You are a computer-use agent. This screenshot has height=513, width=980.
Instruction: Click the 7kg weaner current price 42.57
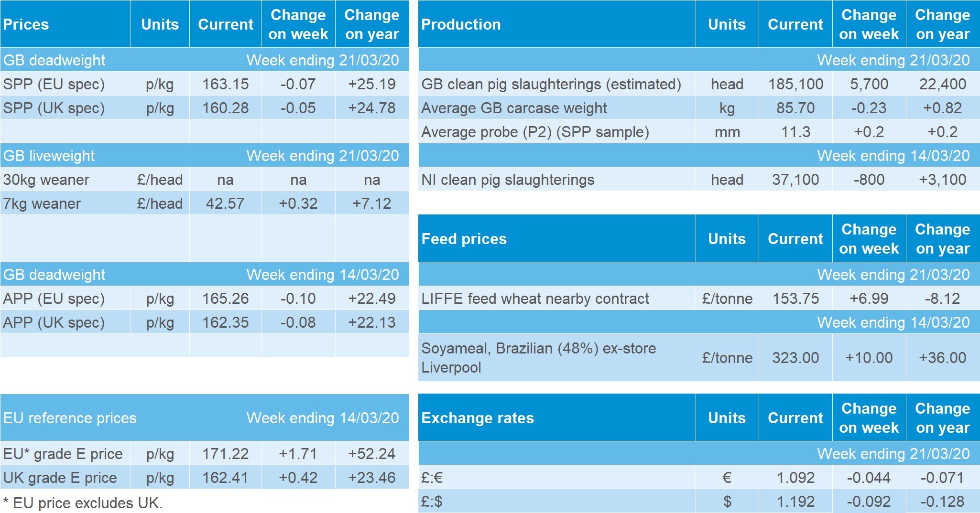pyautogui.click(x=225, y=203)
